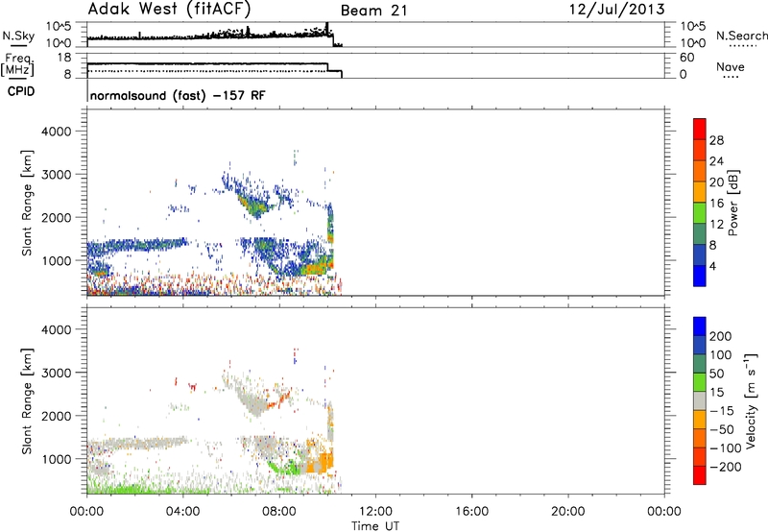Pick the light green power colorbar segment
This screenshot has width=768, height=532.
tap(700, 212)
